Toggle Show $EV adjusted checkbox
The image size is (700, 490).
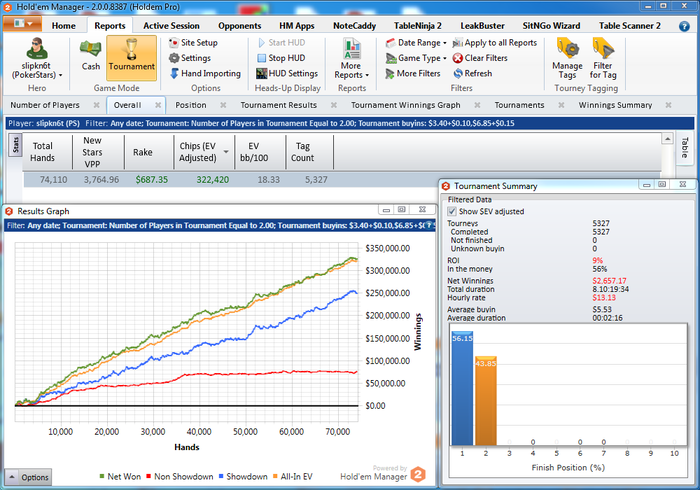click(452, 212)
